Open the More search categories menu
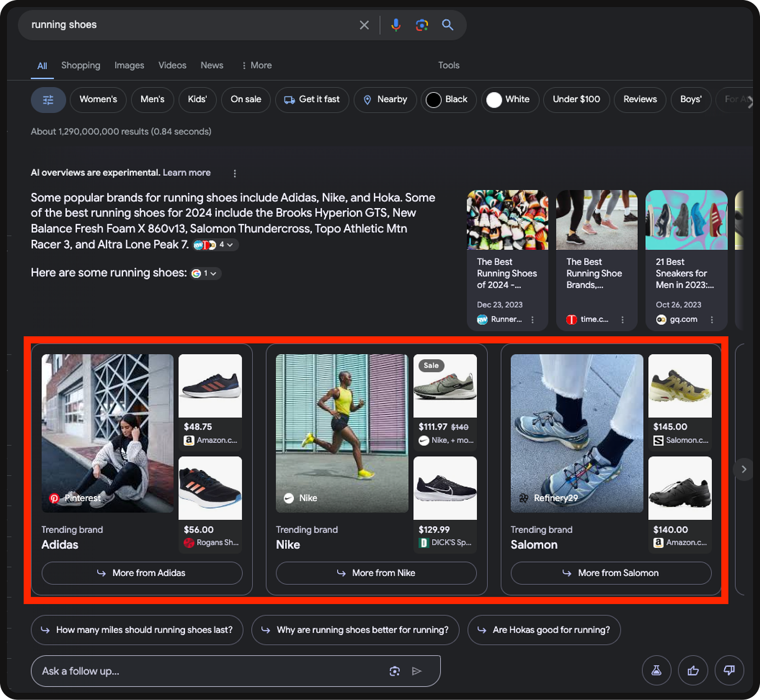 tap(256, 65)
